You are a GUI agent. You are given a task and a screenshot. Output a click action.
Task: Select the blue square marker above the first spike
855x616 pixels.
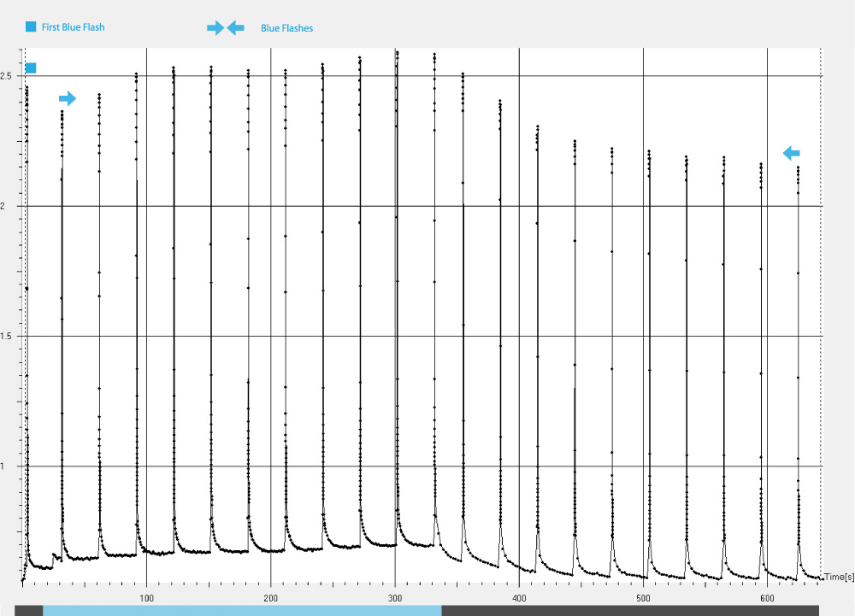tap(31, 68)
